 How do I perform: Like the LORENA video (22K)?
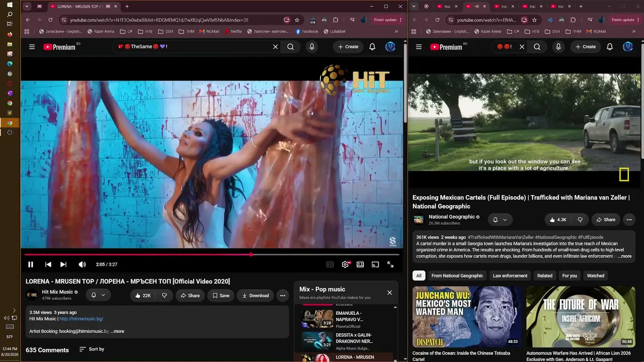click(x=143, y=296)
